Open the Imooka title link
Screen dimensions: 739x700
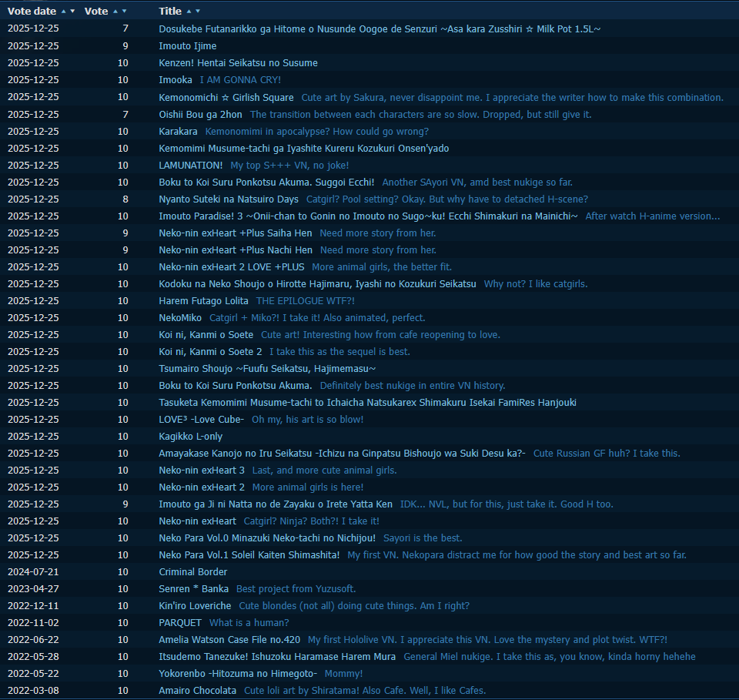176,79
